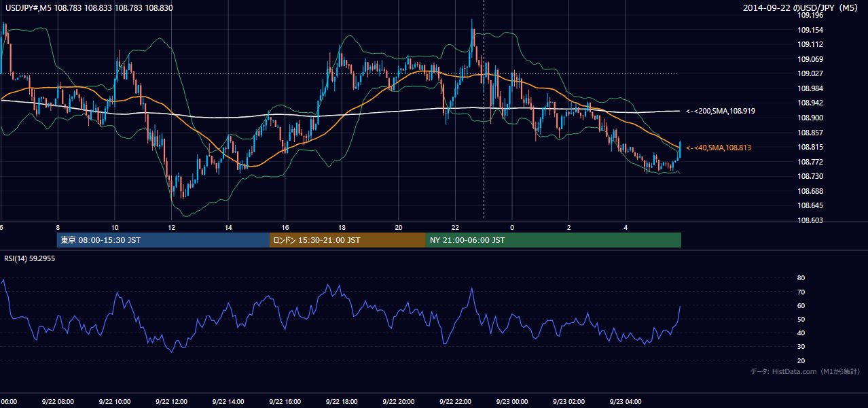Click hour tick 20 under the price chart
The image size is (868, 408).
[399, 227]
